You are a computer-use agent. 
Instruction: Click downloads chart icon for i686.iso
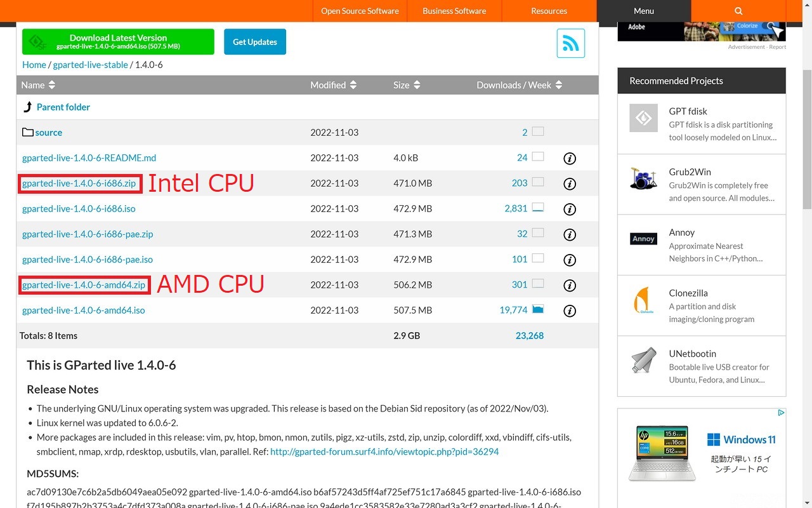538,208
